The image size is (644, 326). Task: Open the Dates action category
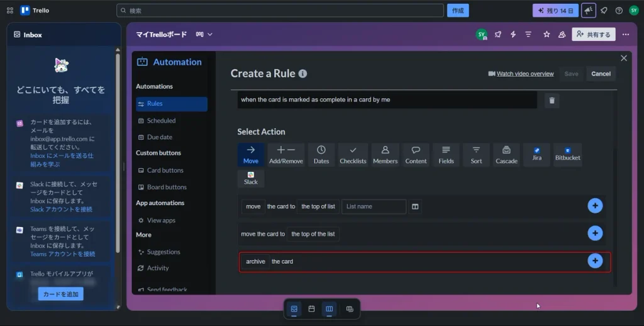(x=321, y=155)
